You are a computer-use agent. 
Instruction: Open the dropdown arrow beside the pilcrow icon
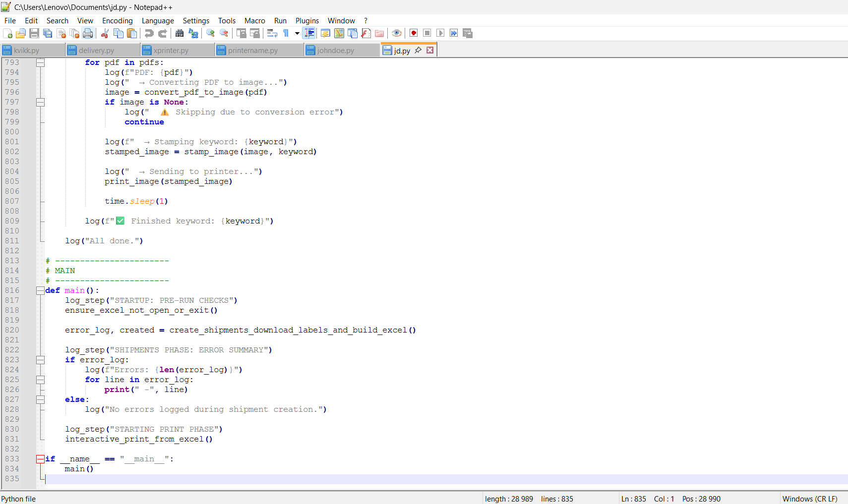[297, 33]
